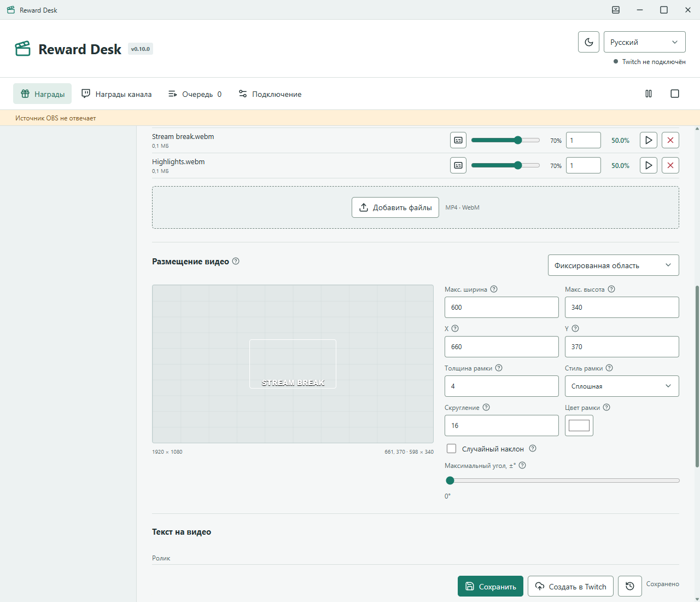Image resolution: width=700 pixels, height=602 pixels.
Task: Expand the Фиксированная область placement dropdown
Action: click(614, 265)
